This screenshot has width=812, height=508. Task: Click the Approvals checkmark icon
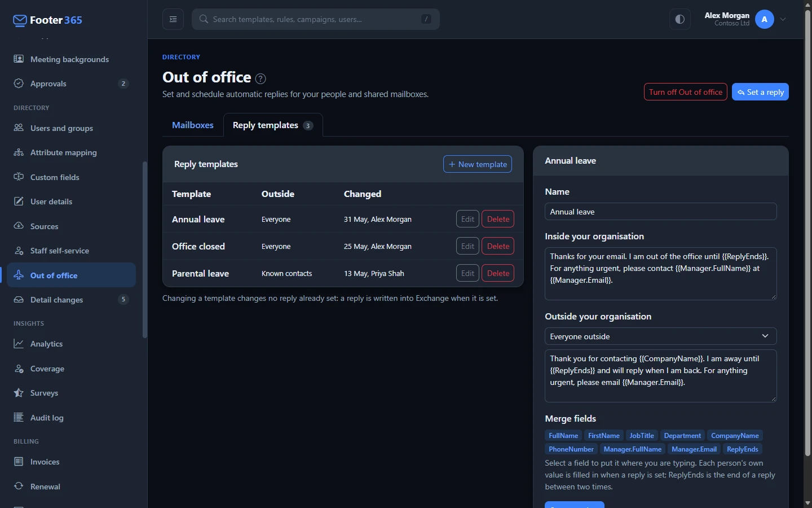click(x=19, y=84)
